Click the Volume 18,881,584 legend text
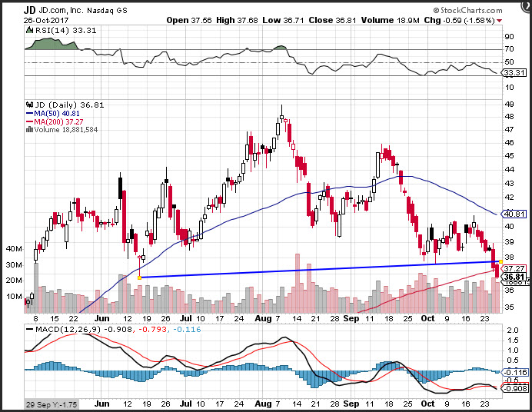The height and width of the screenshot is (412, 532). 66,130
